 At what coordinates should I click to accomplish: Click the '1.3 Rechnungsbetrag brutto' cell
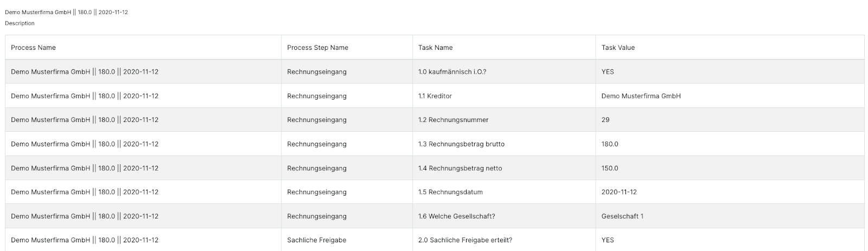(x=504, y=144)
